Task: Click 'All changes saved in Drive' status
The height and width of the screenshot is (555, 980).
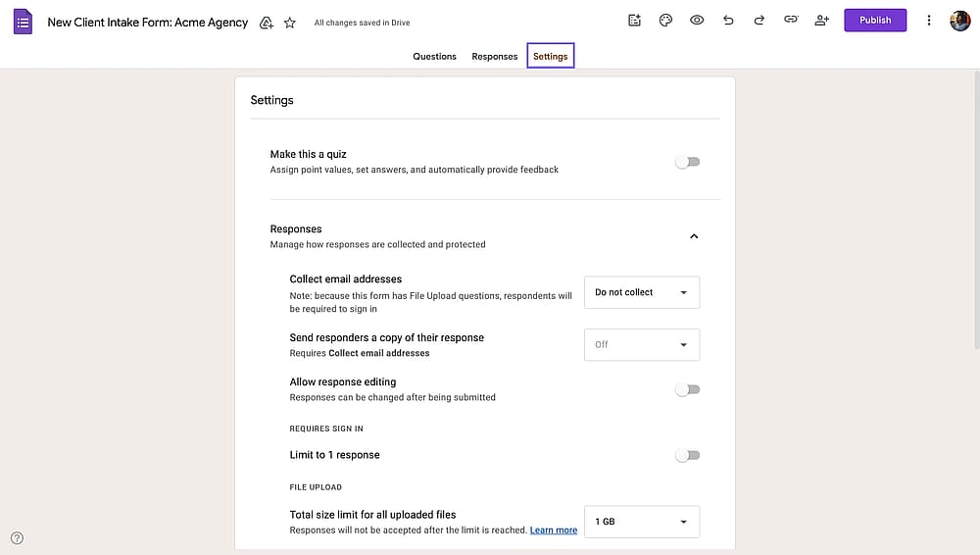Action: point(362,23)
